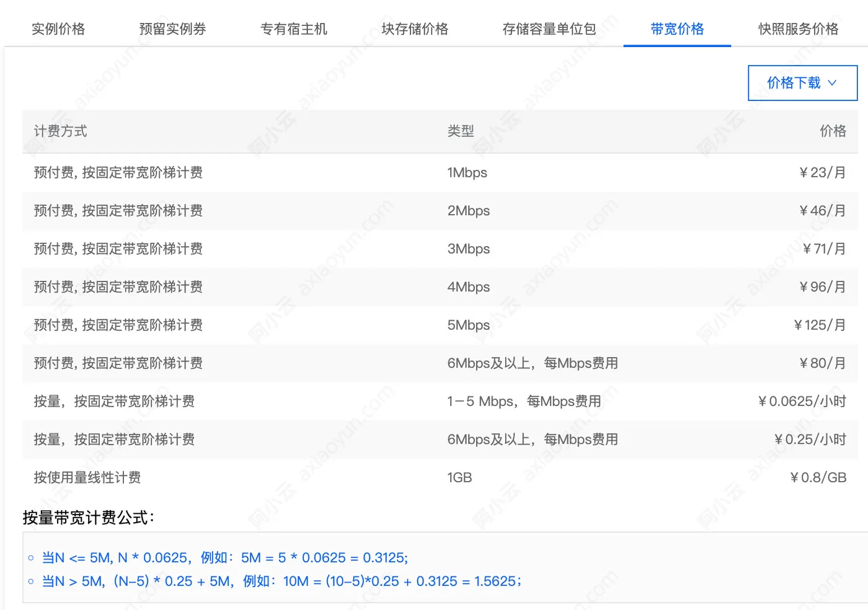This screenshot has height=610, width=868.
Task: Select the 1GB type cell
Action: [459, 478]
